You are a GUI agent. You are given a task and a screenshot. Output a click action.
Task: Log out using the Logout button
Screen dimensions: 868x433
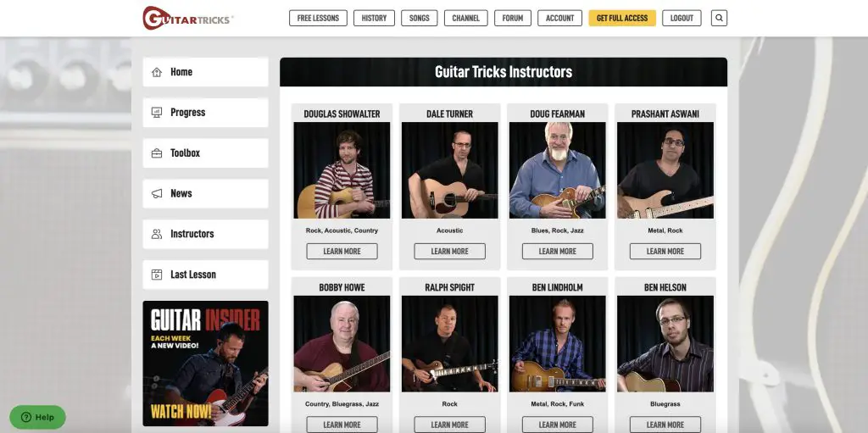click(x=682, y=18)
